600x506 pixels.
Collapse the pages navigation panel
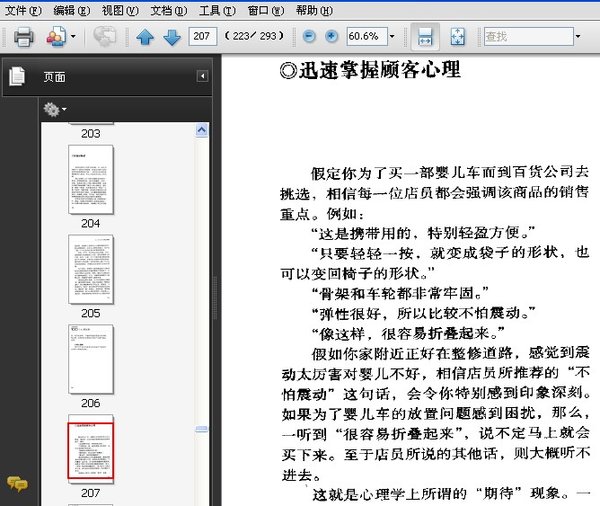click(202, 76)
